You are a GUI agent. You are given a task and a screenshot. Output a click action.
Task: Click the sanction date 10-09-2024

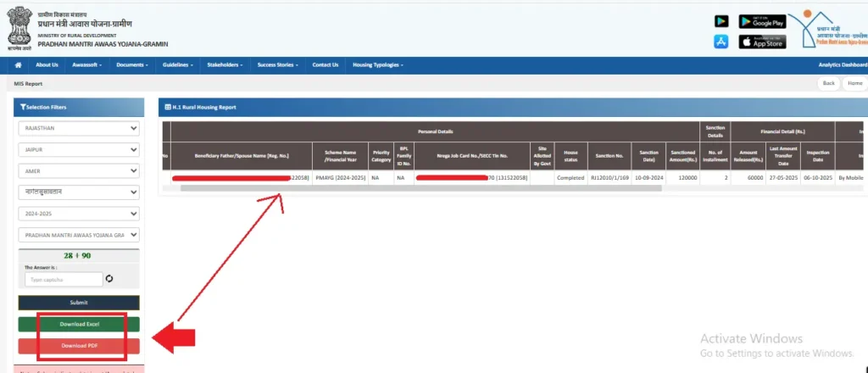click(x=648, y=178)
